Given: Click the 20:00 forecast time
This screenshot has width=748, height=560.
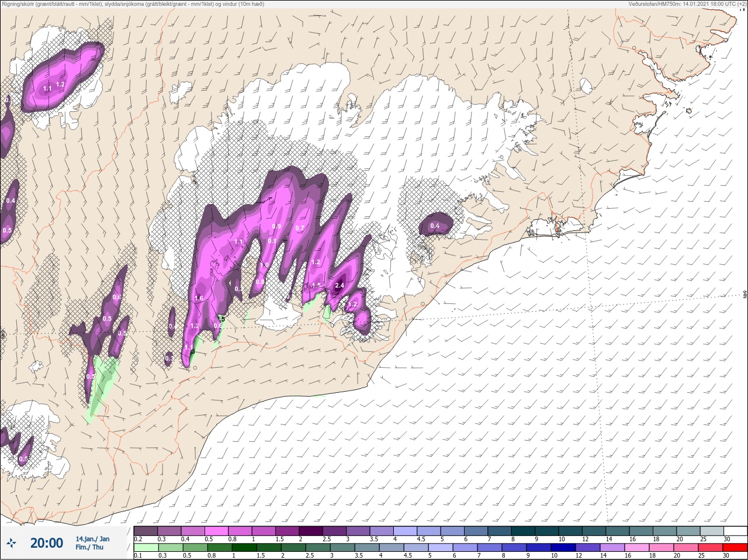Looking at the screenshot, I should (x=46, y=543).
